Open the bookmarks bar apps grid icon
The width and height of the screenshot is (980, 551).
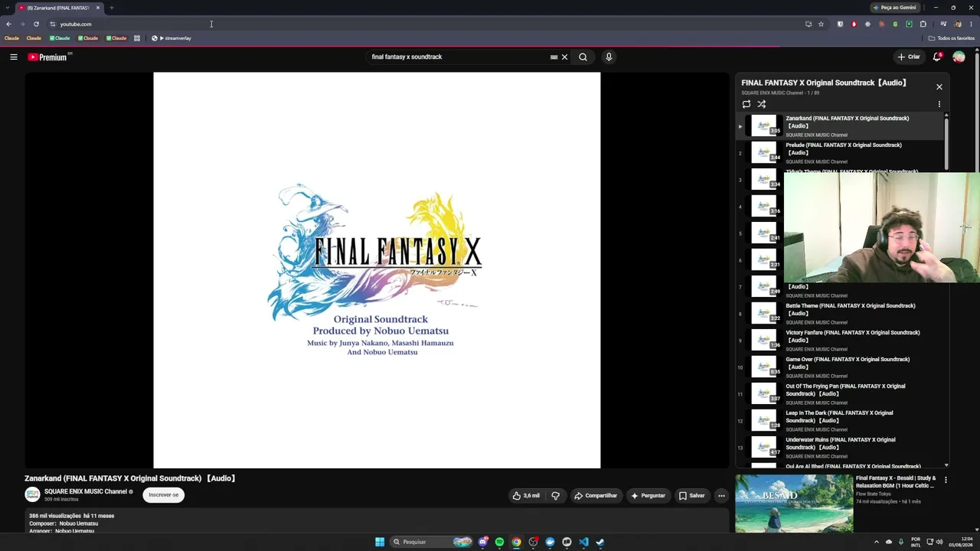point(137,38)
